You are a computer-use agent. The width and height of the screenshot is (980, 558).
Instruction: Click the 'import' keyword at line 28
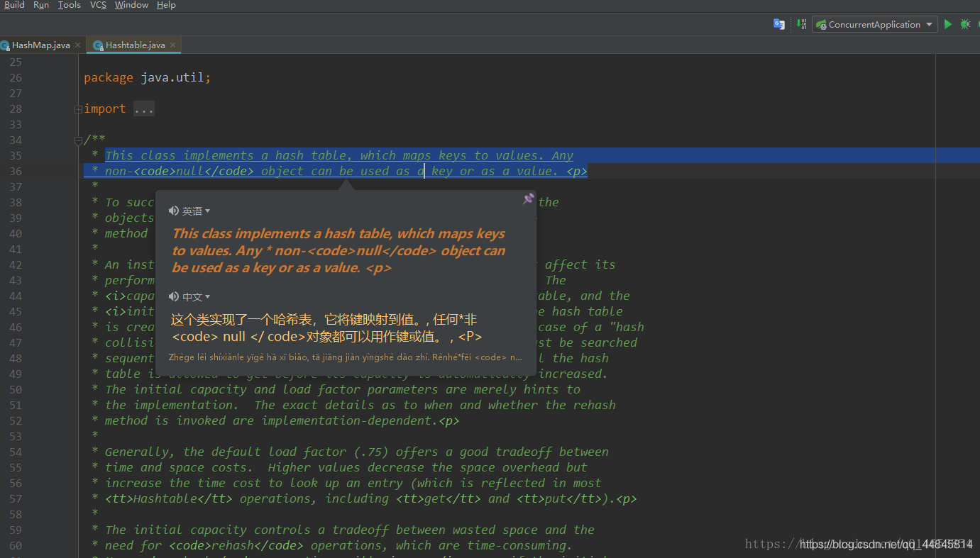(104, 109)
